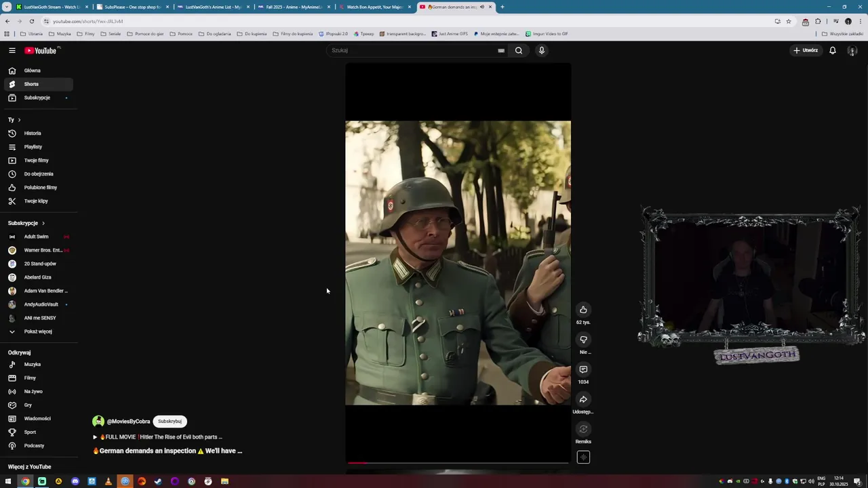This screenshot has width=868, height=488.
Task: Open Warner Bros. Ent channel subscription
Action: (x=39, y=250)
